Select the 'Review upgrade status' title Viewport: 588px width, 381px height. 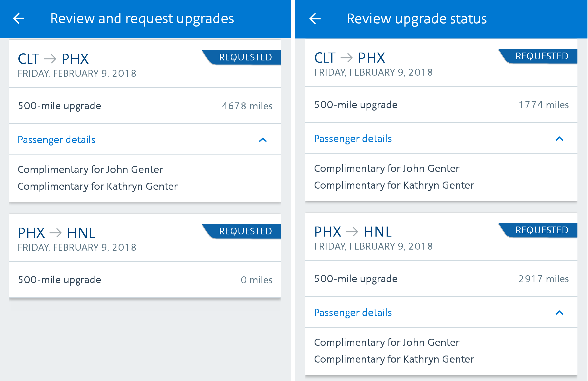tap(417, 19)
